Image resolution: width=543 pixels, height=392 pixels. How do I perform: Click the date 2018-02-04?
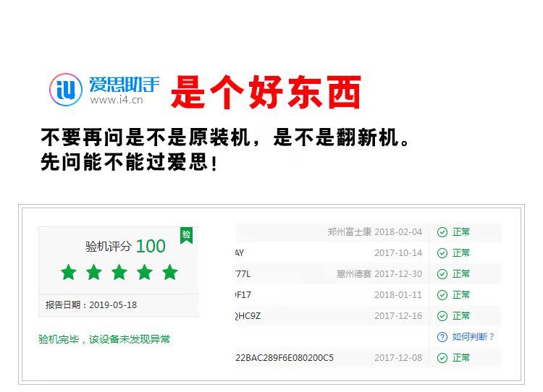click(398, 232)
